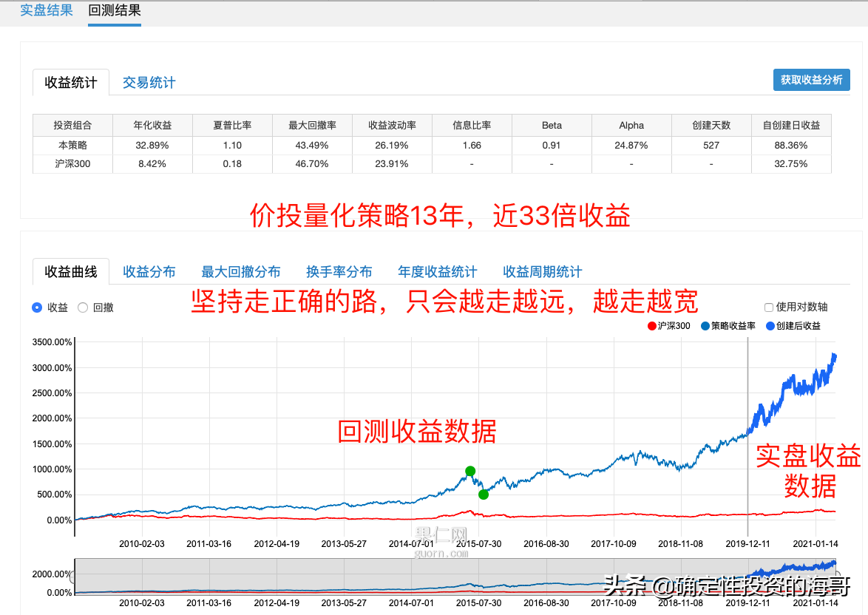868x615 pixels.
Task: Toggle 创建后收益 legend dot
Action: tap(770, 326)
